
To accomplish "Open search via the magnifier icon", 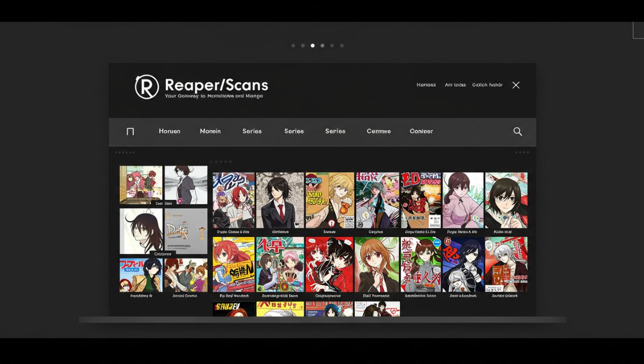I will 517,131.
